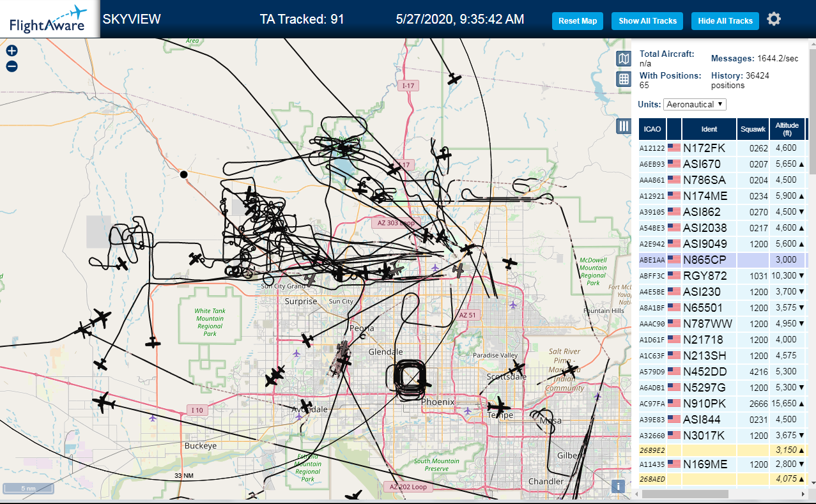816x504 pixels.
Task: Select aircraft row N174ME
Action: tap(722, 196)
